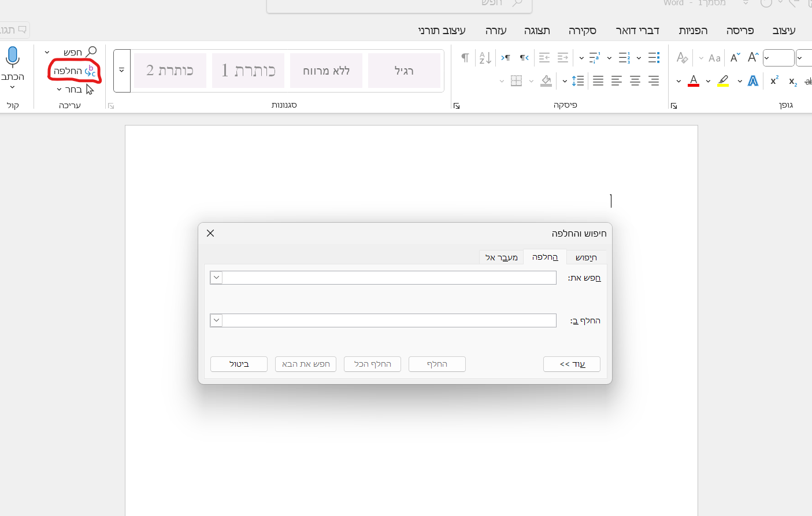Viewport: 812px width, 516px height.
Task: Click the עוד >> button
Action: pyautogui.click(x=572, y=364)
